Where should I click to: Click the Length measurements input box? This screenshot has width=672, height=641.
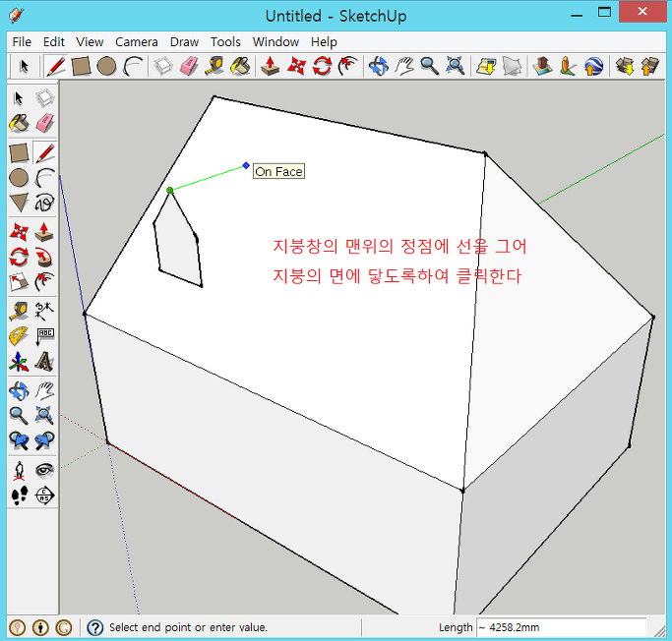pos(561,627)
